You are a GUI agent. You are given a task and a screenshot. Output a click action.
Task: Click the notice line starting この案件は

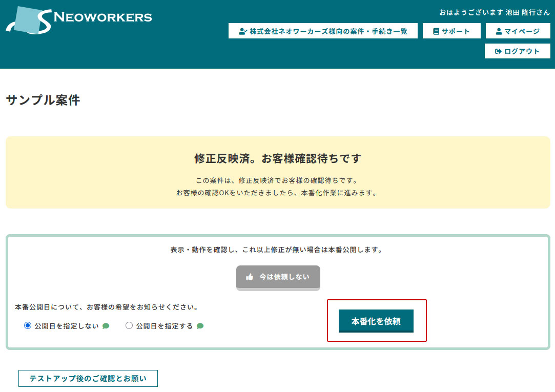coord(277,181)
